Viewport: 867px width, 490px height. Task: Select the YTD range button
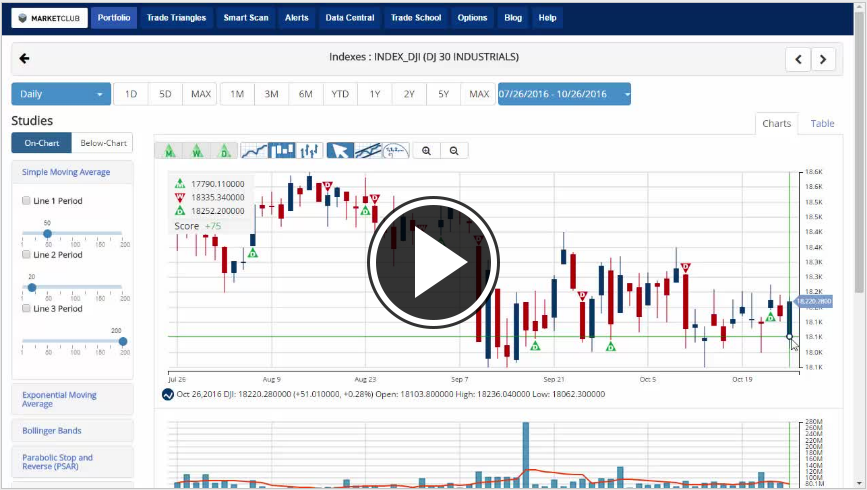click(340, 94)
